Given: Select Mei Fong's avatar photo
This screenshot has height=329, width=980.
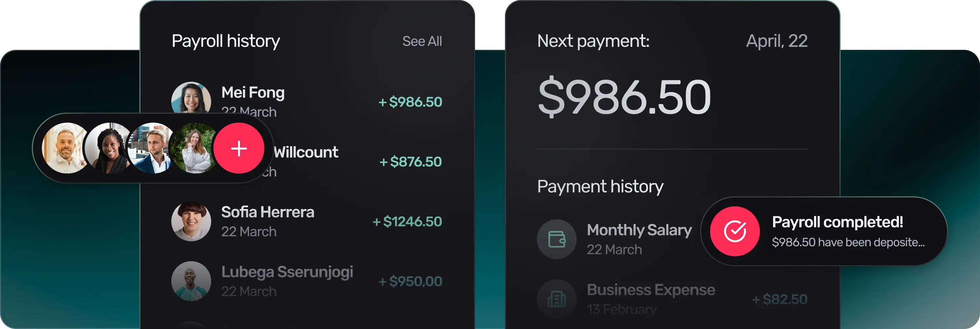Looking at the screenshot, I should click(191, 98).
